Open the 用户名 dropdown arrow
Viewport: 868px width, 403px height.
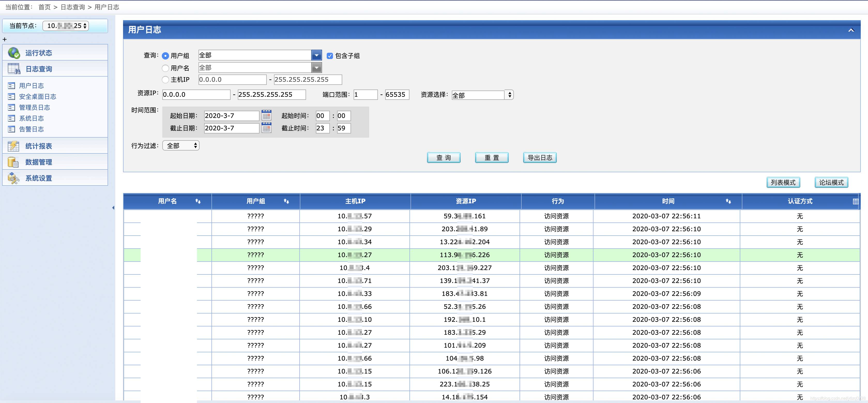316,68
